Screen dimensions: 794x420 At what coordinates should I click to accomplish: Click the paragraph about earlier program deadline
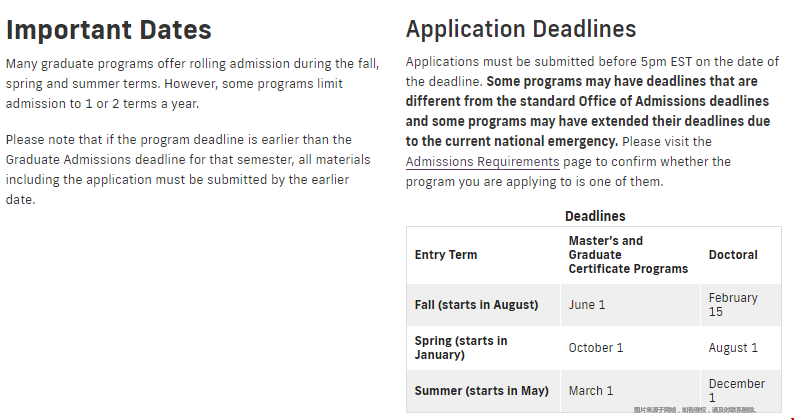pyautogui.click(x=188, y=169)
